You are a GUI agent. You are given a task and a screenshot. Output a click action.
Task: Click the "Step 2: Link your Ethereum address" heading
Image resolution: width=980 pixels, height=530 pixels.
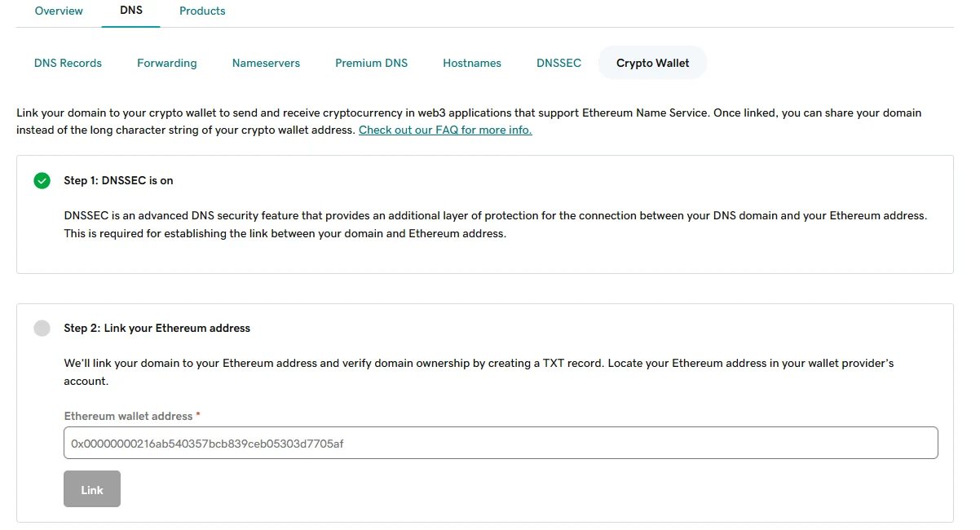[x=157, y=328]
